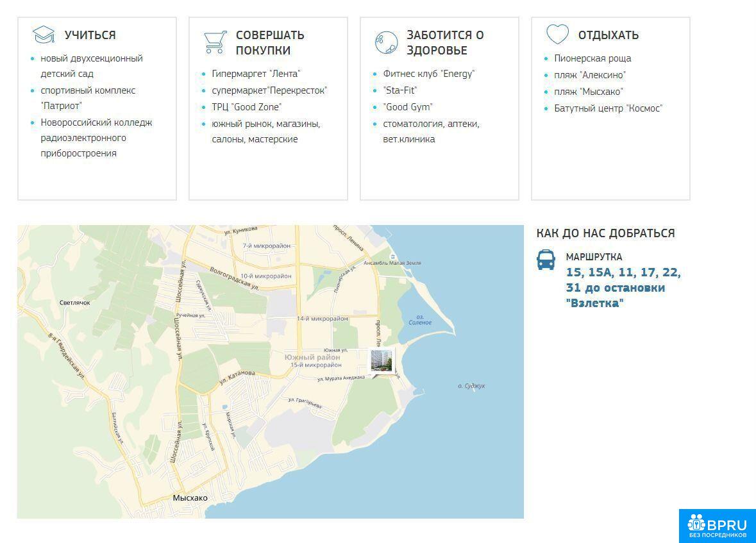Click Гипермаргет "Лента" list item
This screenshot has width=756, height=543.
(x=256, y=74)
